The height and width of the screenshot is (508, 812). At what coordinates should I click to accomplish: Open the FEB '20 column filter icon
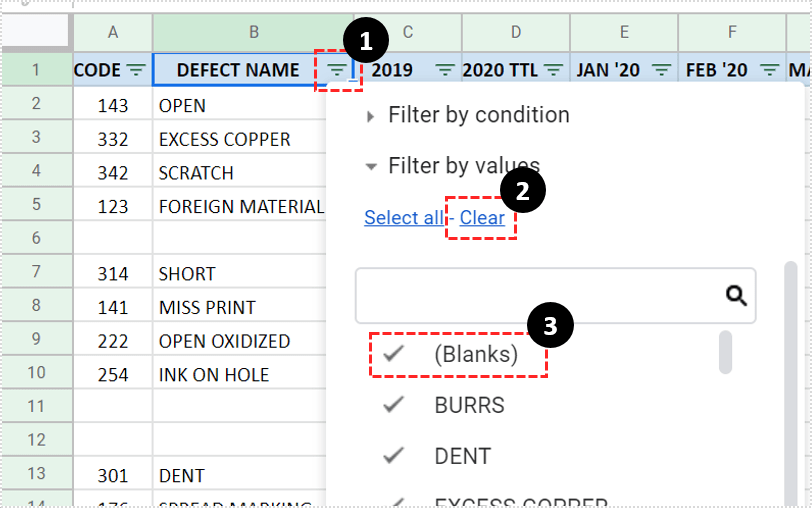769,70
